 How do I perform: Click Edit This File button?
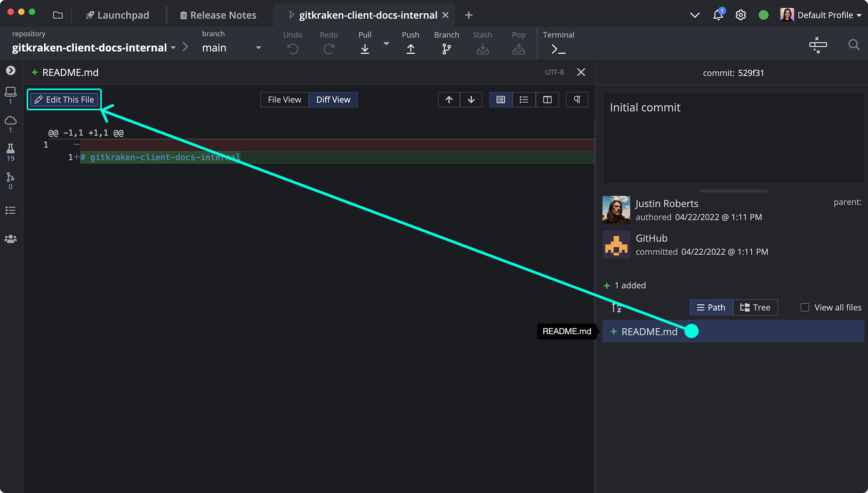coord(64,100)
